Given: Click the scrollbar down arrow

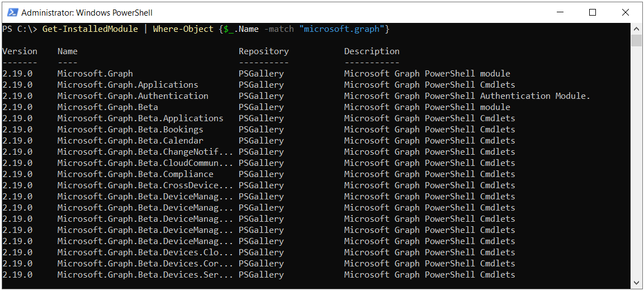Looking at the screenshot, I should (636, 283).
